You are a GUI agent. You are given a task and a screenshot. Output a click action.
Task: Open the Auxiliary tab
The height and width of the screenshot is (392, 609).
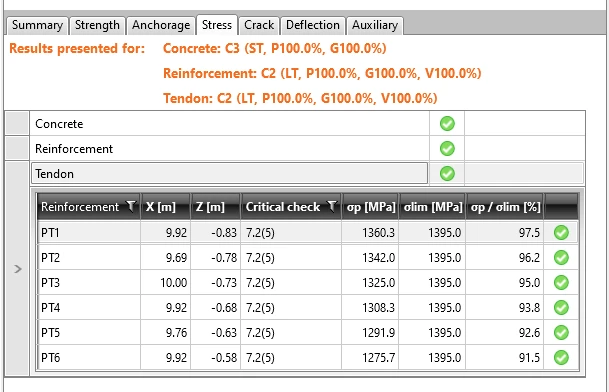(x=375, y=25)
